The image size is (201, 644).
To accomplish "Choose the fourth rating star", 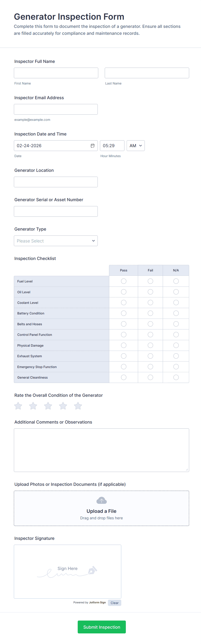I will (x=63, y=406).
